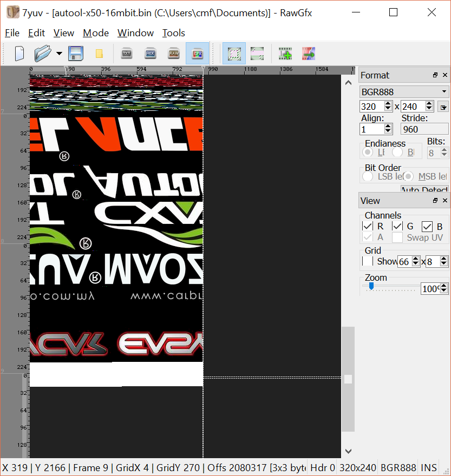Toggle the G channel checkbox
Image resolution: width=451 pixels, height=476 pixels.
(397, 226)
